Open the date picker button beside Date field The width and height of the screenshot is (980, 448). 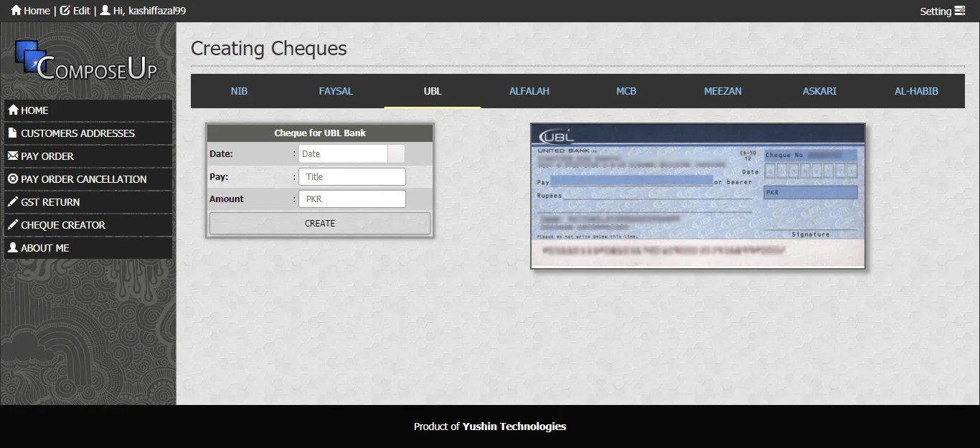point(396,154)
